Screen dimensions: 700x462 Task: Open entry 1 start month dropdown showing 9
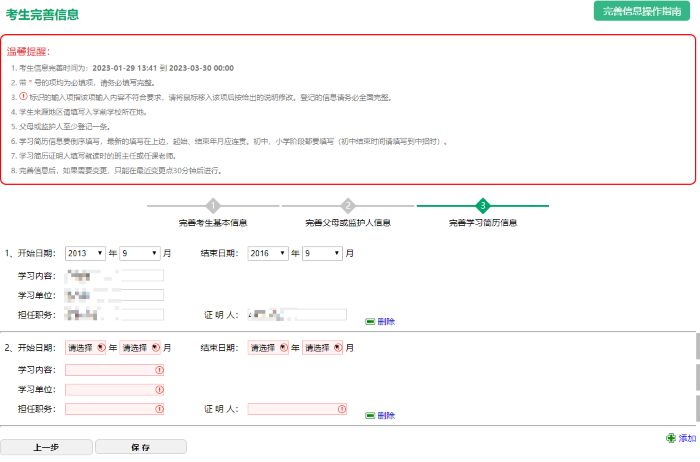[140, 253]
